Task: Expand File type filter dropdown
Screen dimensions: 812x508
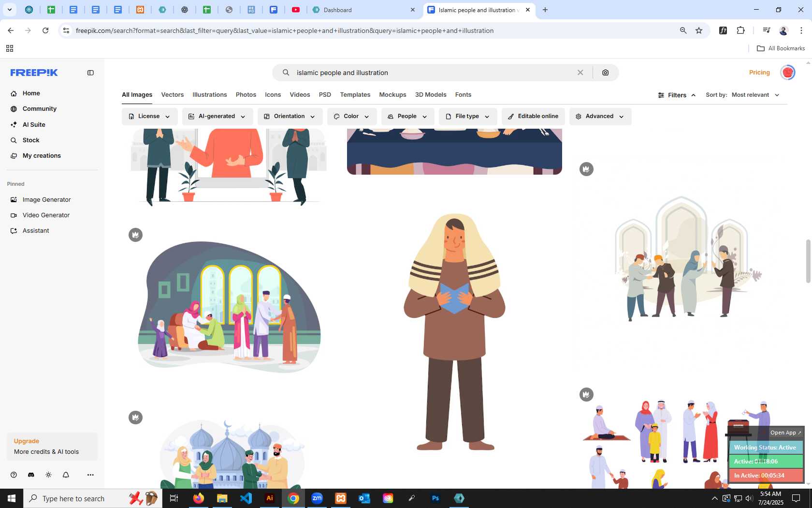Action: 467,117
